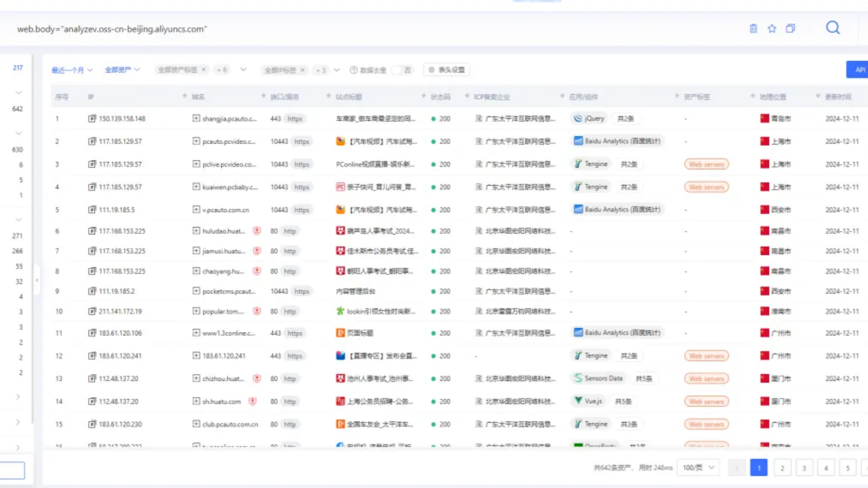Expand the IP tag filter chevron after +3
The height and width of the screenshot is (488, 868).
338,70
